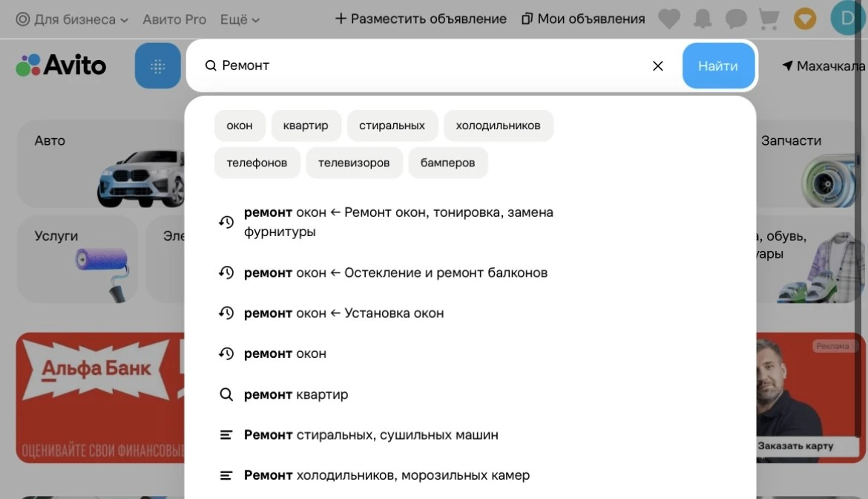This screenshot has height=499, width=868.
Task: Select the холодильников suggestion chip
Action: click(x=499, y=125)
